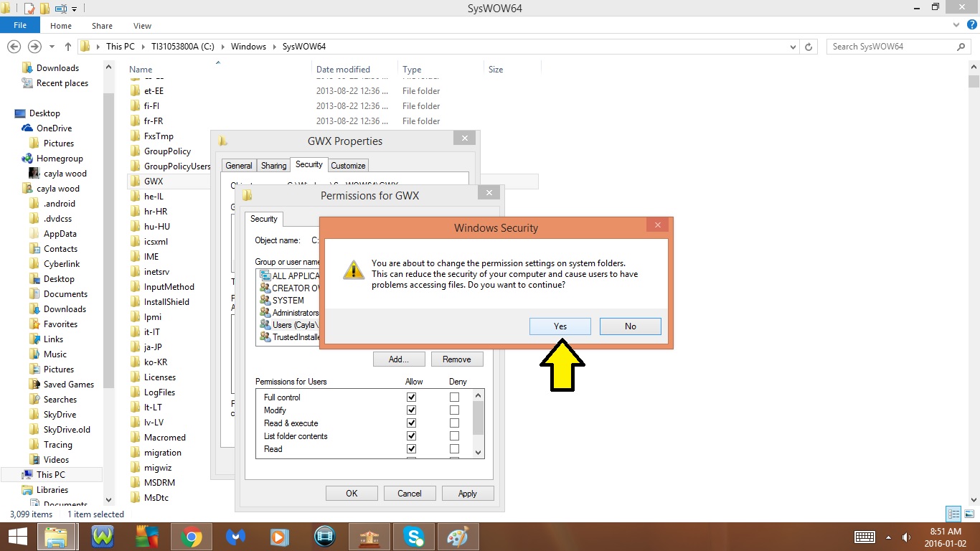Open Customize Quick Access Toolbar dropdown
Viewport: 980px width, 551px height.
coord(74,9)
